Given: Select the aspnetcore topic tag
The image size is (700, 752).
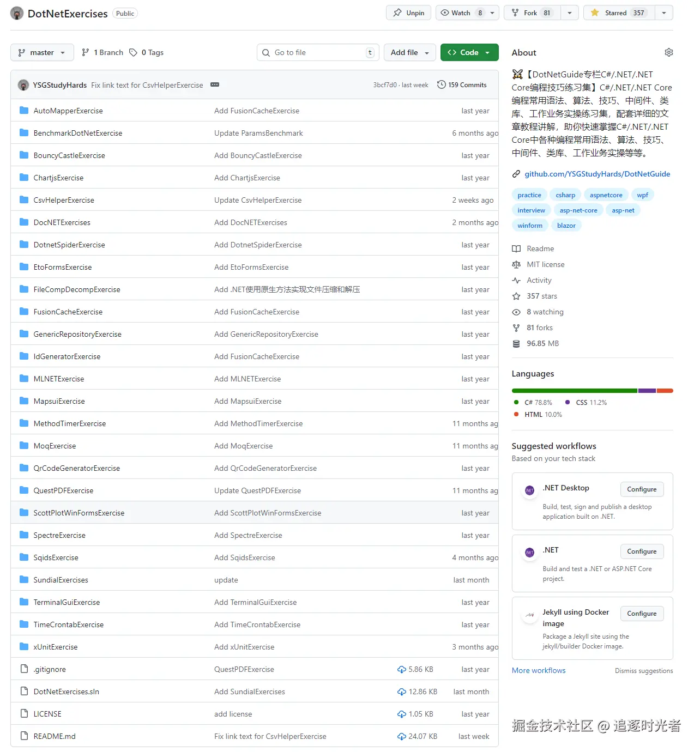Looking at the screenshot, I should (606, 195).
